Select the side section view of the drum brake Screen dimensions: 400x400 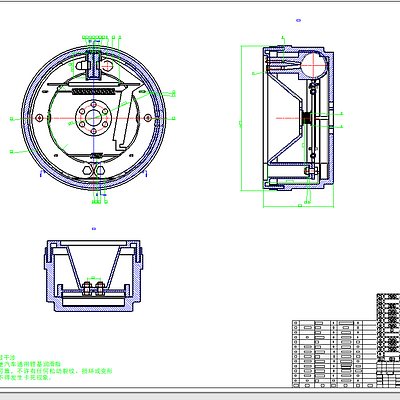tap(298, 119)
